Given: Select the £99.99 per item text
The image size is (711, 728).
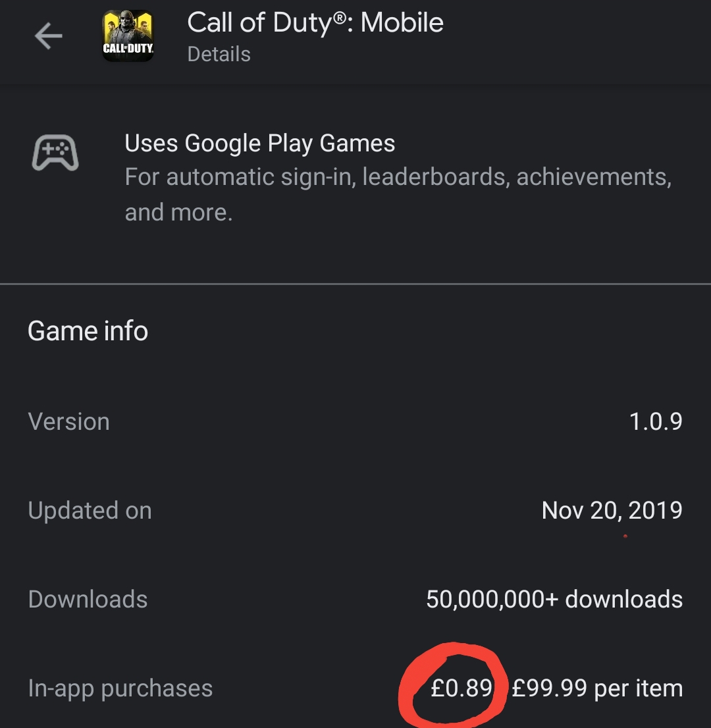Looking at the screenshot, I should pyautogui.click(x=597, y=688).
